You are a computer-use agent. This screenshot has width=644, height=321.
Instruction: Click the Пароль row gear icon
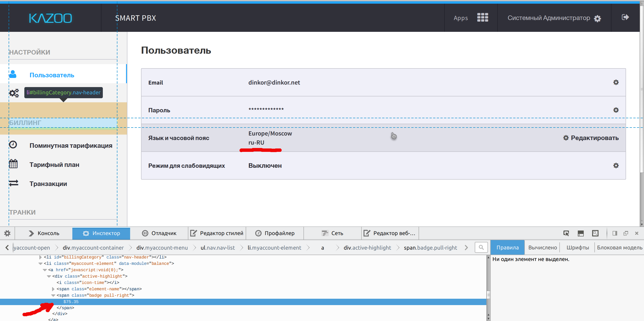616,110
